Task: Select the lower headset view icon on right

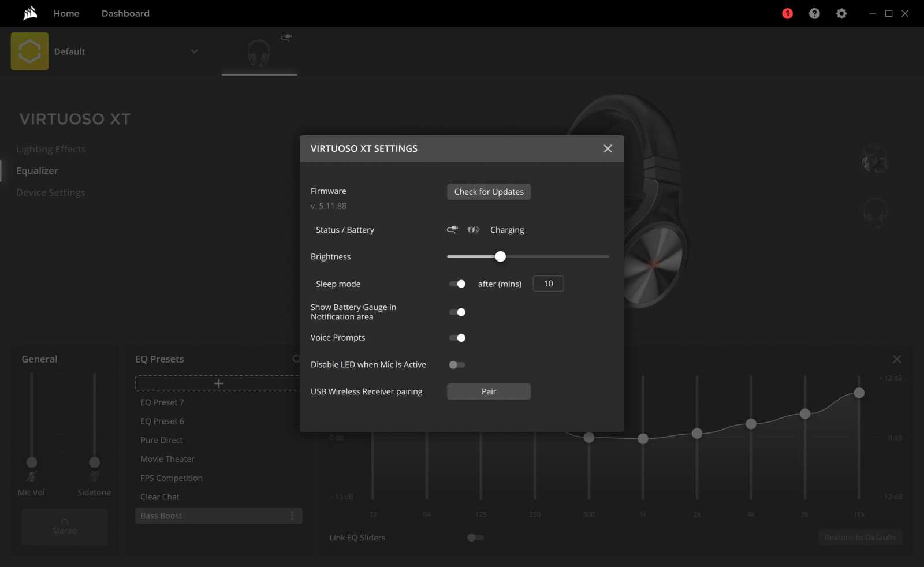Action: tap(875, 213)
